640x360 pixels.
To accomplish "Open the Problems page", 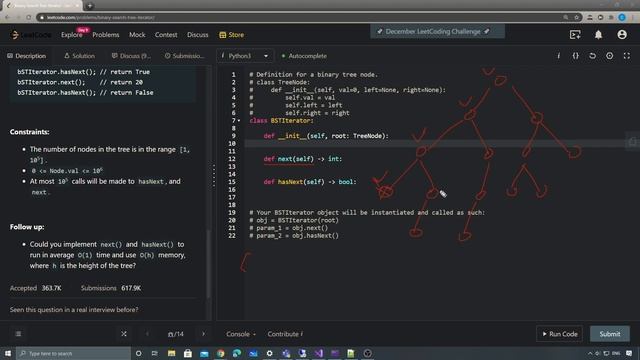I will pyautogui.click(x=106, y=35).
